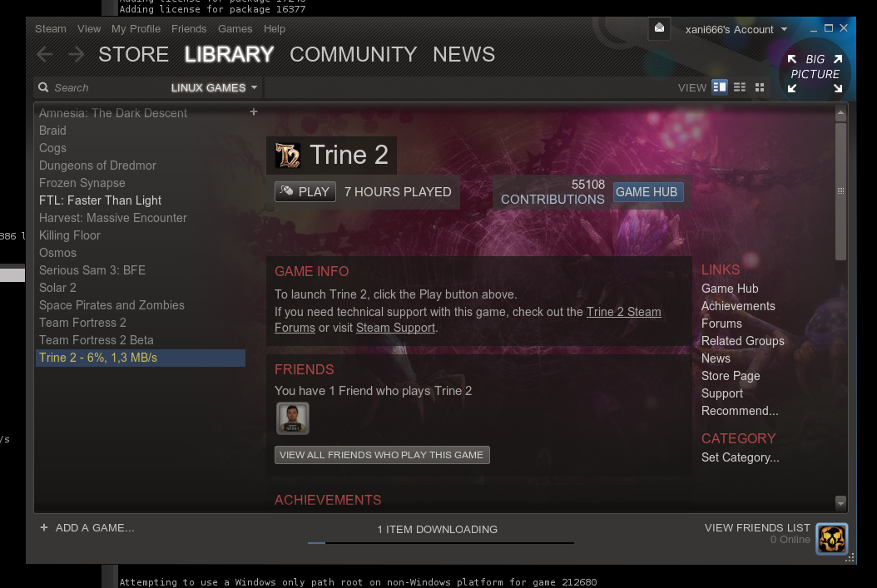Open Forums in the Links section
The image size is (877, 588).
tap(721, 323)
